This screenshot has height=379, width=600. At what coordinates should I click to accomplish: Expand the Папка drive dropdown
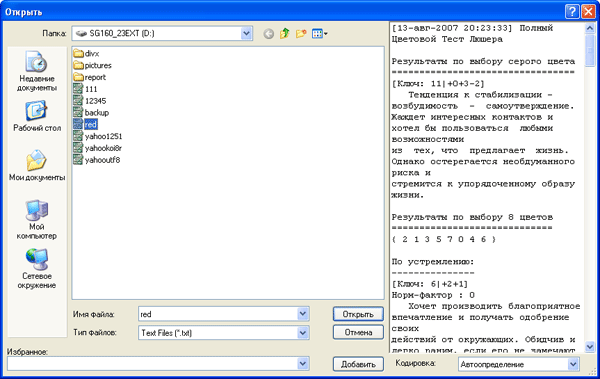tap(246, 34)
